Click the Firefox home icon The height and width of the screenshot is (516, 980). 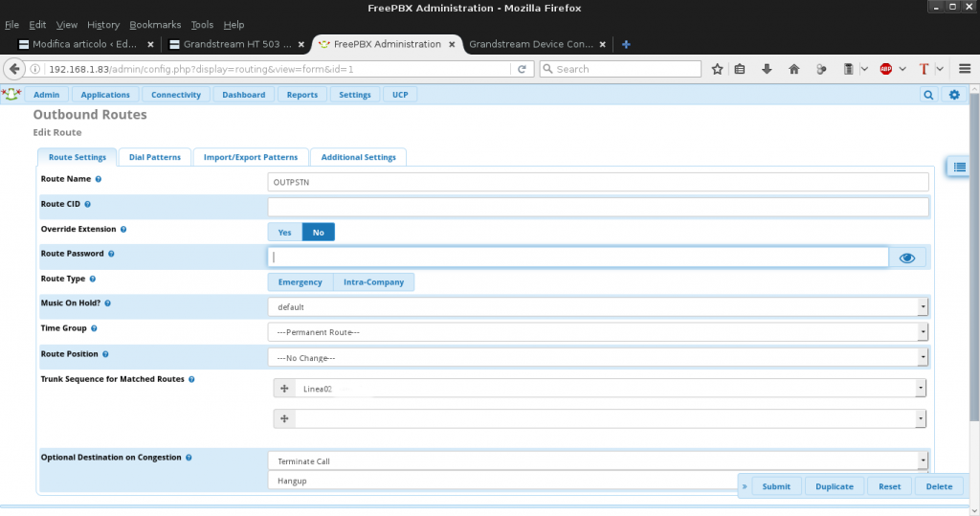coord(793,69)
